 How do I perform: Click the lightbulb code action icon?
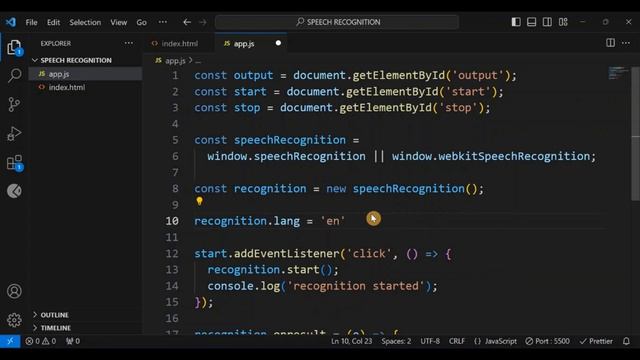click(x=199, y=201)
